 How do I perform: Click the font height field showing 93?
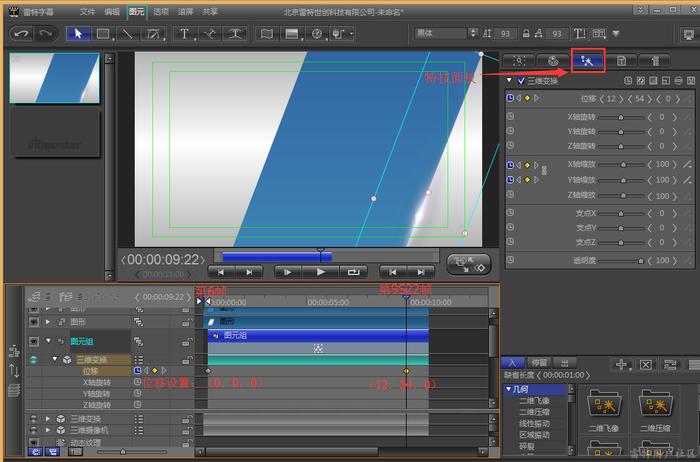505,33
